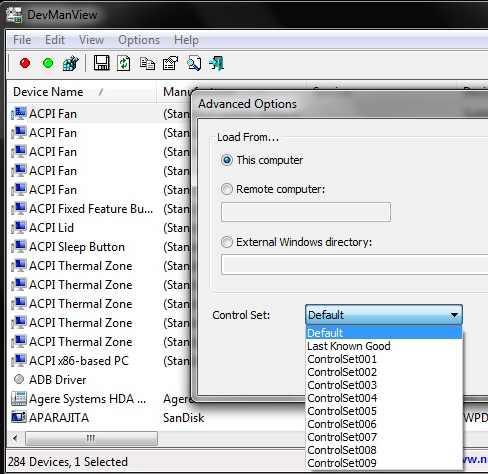Select the ACPI x86-based PC row
Image resolution: width=488 pixels, height=474 pixels.
[x=99, y=360]
